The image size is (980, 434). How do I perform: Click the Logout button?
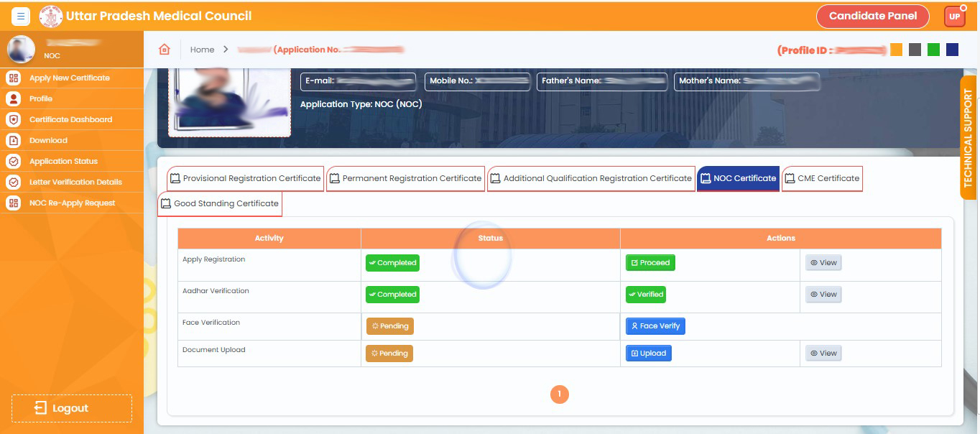pyautogui.click(x=71, y=408)
